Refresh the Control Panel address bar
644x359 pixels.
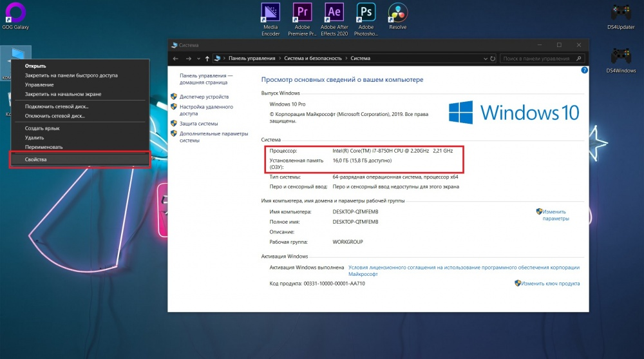(x=493, y=59)
